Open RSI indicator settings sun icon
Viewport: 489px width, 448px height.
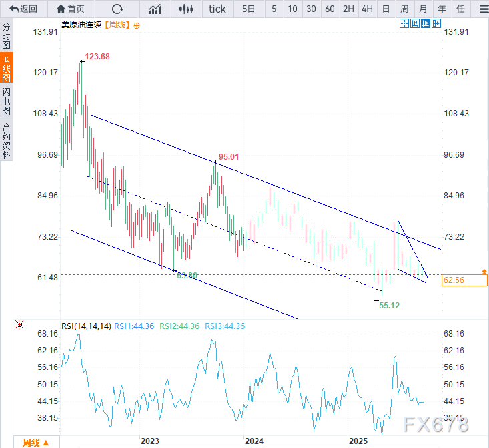pyautogui.click(x=19, y=325)
